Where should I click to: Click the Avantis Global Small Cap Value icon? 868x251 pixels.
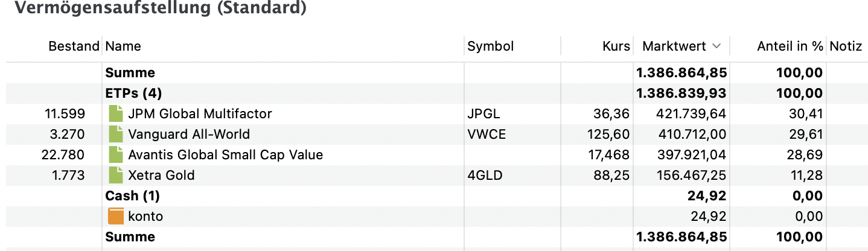115,154
